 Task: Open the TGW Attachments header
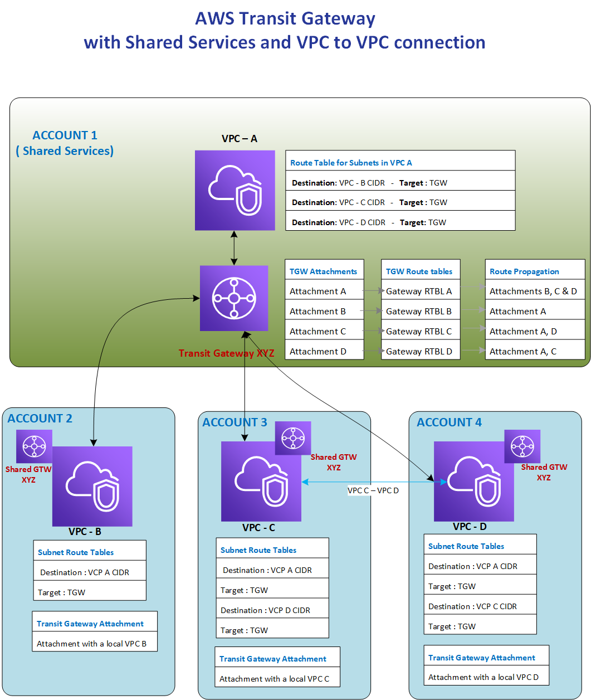click(323, 271)
